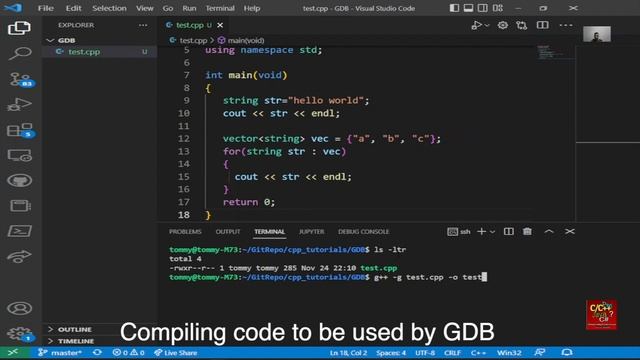This screenshot has height=360, width=640.
Task: Open the Explorer view in activity bar
Action: pos(19,28)
